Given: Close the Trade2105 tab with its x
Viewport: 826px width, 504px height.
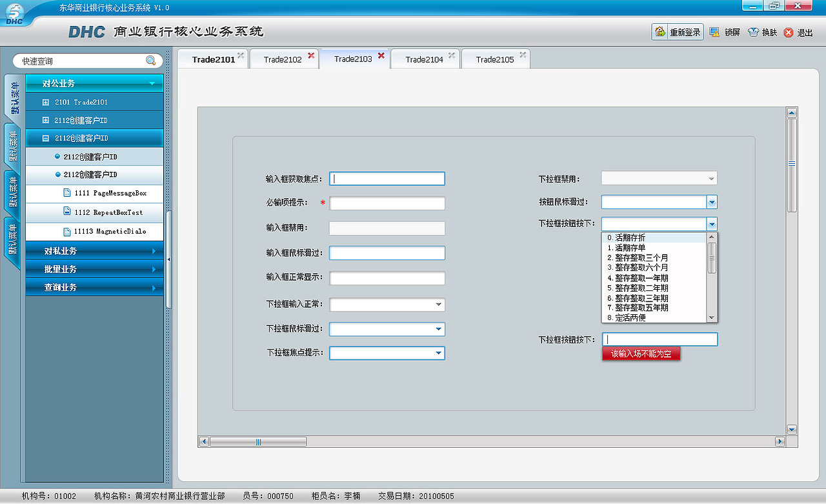Looking at the screenshot, I should (x=523, y=55).
